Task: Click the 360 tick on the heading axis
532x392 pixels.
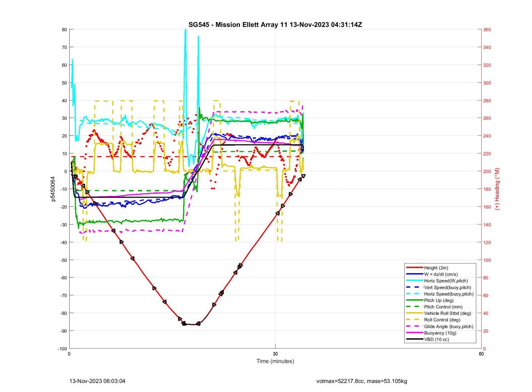Action: (x=488, y=30)
